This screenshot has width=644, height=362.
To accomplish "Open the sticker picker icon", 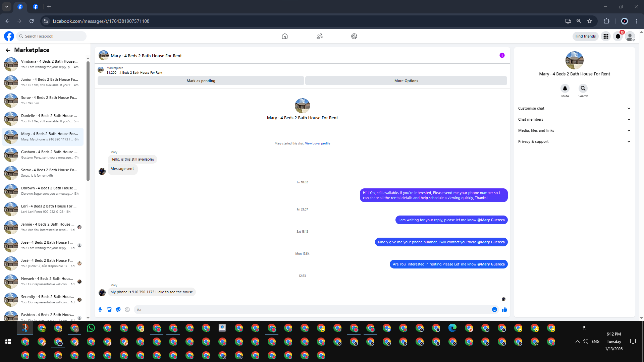I will tap(118, 310).
